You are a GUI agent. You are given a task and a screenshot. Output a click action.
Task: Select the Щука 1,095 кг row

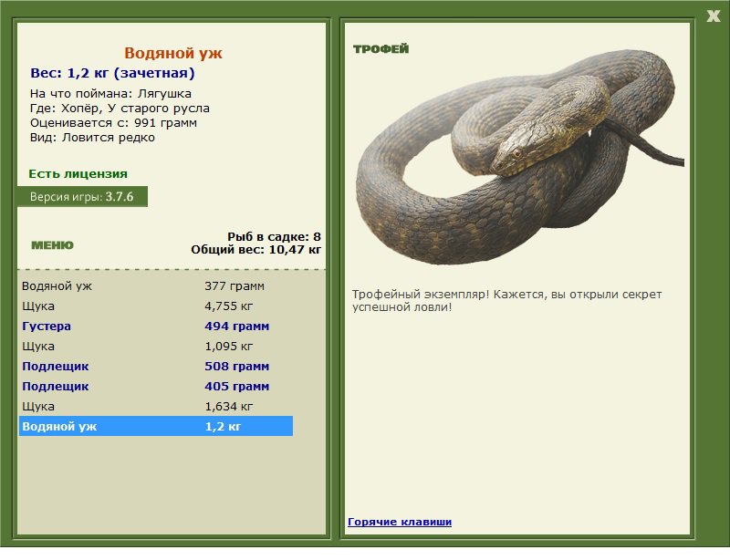156,346
